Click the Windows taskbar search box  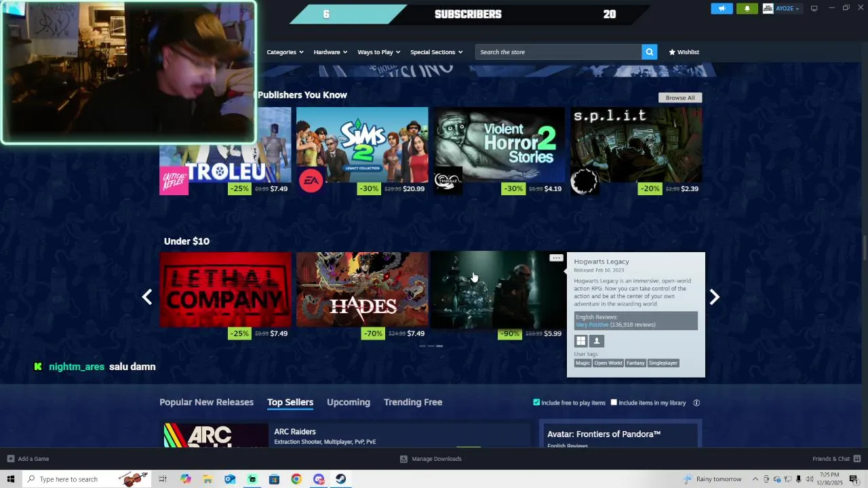pos(86,479)
